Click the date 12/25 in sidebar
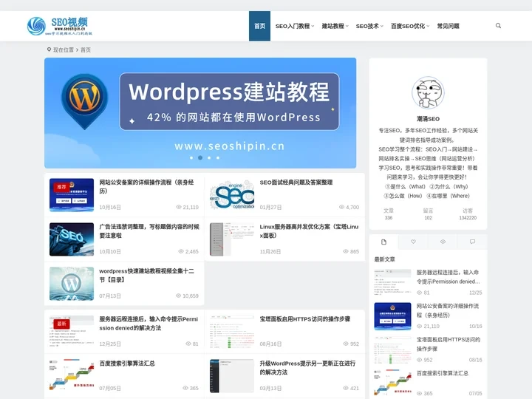Viewport: 532px width, 399px height. point(475,293)
